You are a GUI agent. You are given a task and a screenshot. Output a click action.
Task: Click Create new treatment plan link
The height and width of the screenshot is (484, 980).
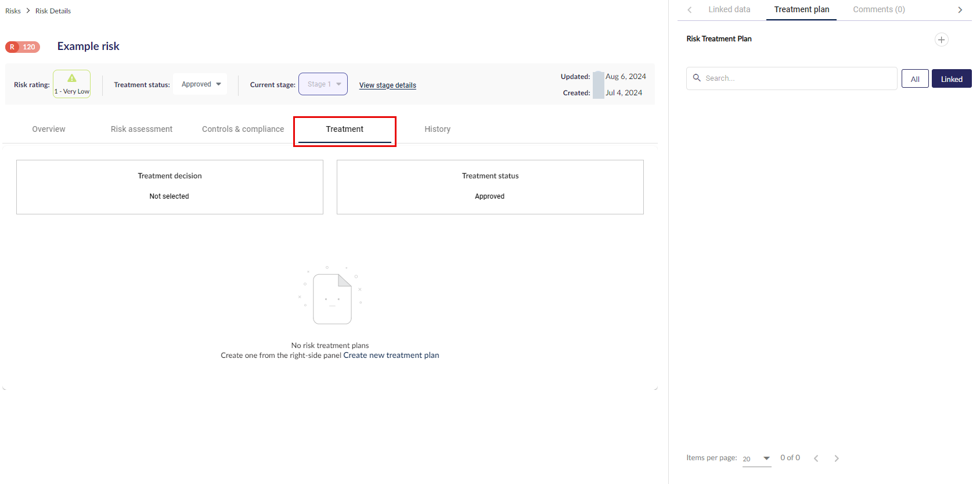tap(391, 356)
